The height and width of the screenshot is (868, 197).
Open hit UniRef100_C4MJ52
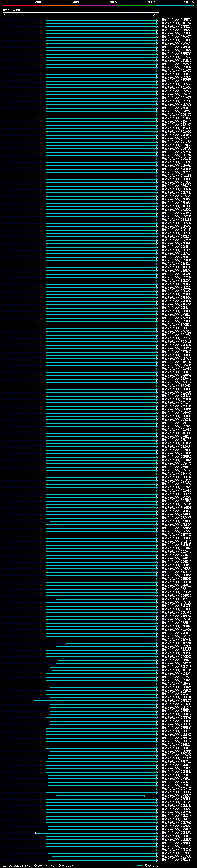[x=176, y=23]
